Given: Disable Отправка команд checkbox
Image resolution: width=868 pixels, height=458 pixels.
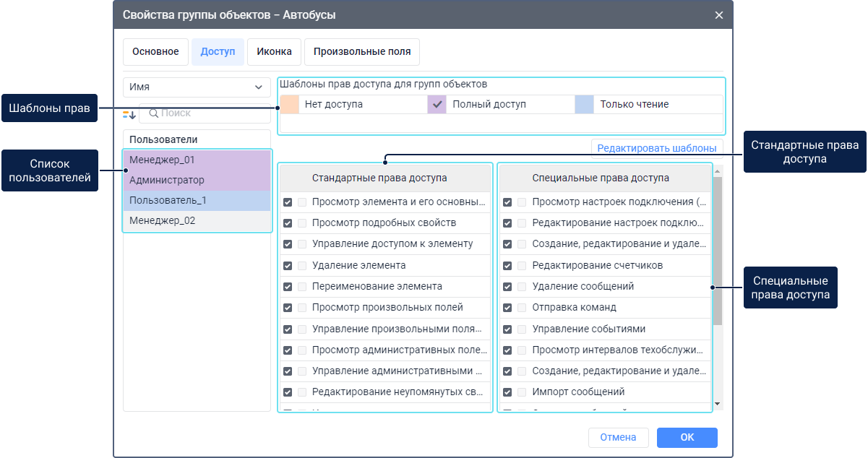Looking at the screenshot, I should (507, 308).
